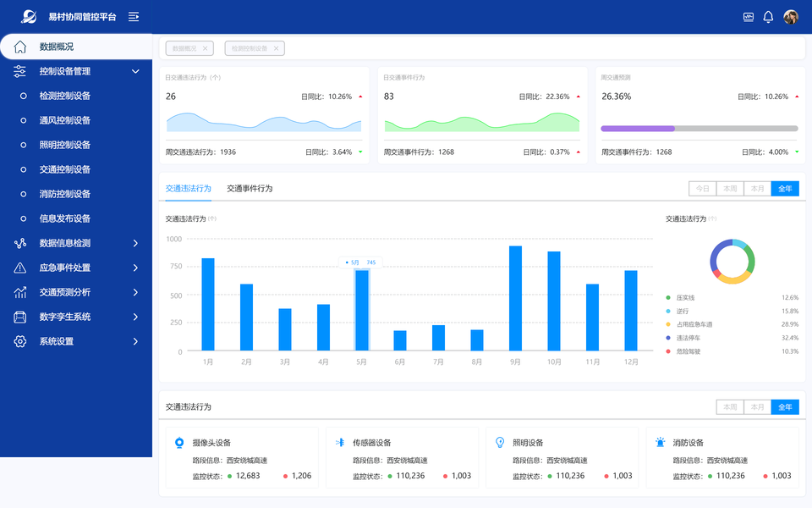812x508 pixels.
Task: Click the gear icon for 系统设置
Action: point(19,341)
